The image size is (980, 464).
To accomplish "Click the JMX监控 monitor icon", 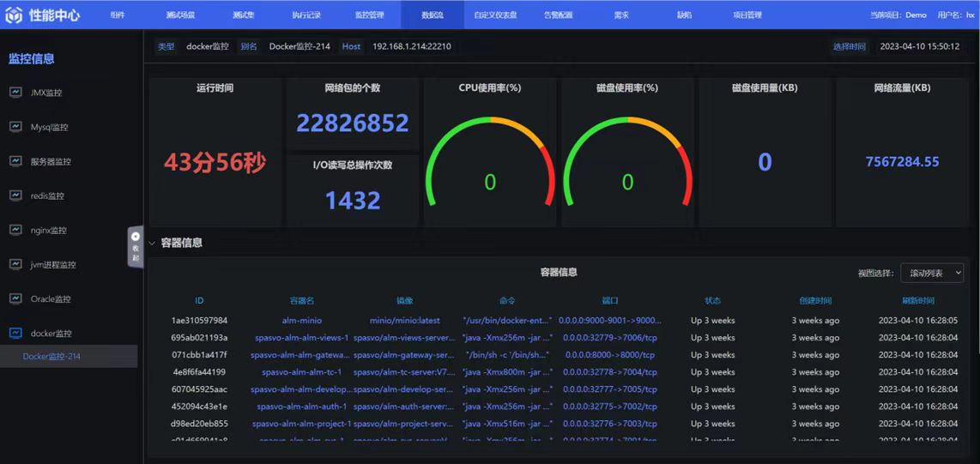I will click(x=15, y=93).
